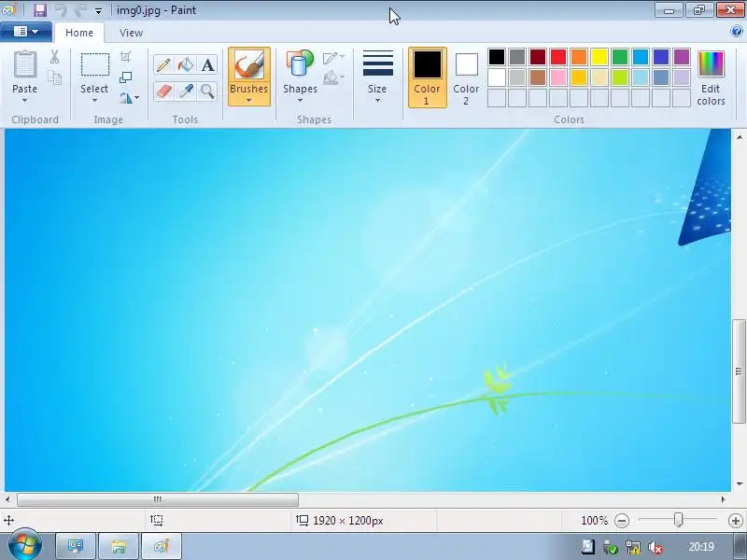747x560 pixels.
Task: Click the Save icon in title bar
Action: click(x=40, y=10)
